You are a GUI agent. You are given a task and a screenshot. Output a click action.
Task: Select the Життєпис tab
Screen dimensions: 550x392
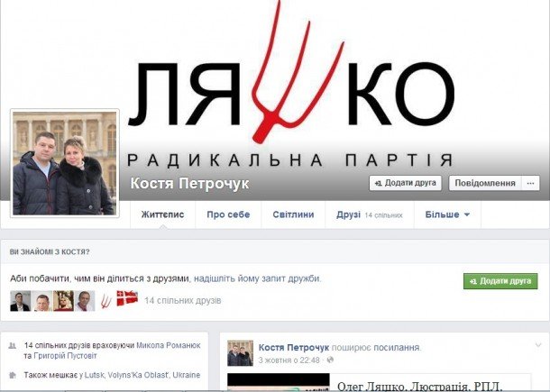(162, 214)
